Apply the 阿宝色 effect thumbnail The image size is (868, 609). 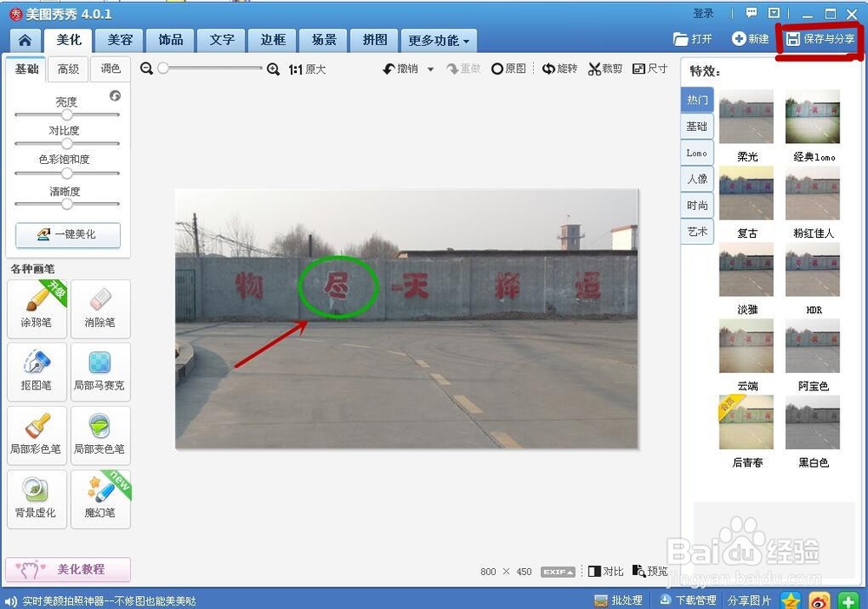pos(812,346)
